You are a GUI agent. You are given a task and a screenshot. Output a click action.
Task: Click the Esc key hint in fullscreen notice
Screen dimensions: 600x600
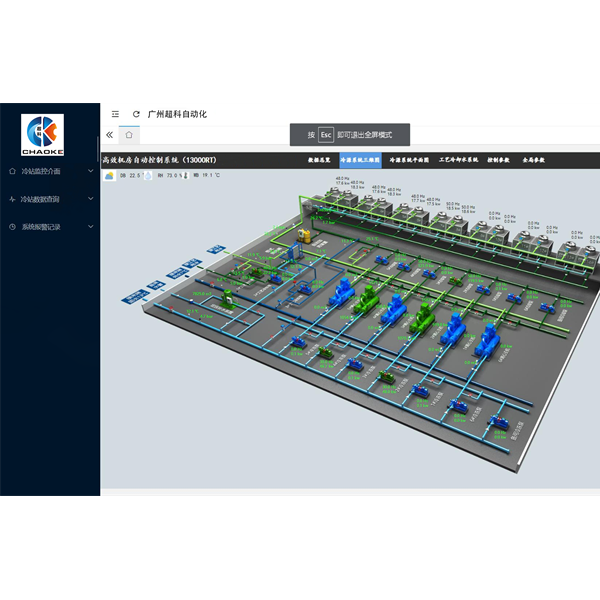point(326,135)
